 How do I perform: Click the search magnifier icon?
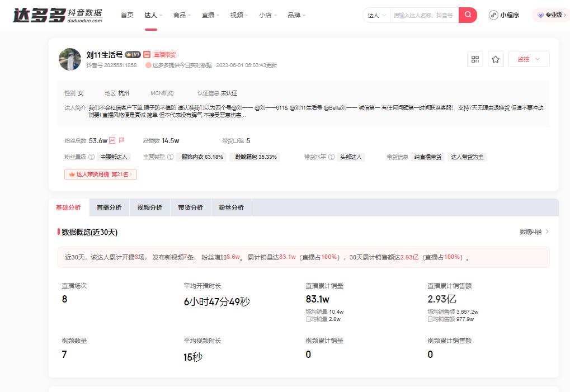pos(467,15)
